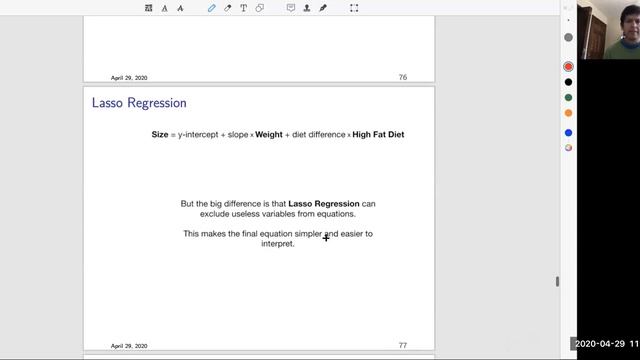Screen dimensions: 640x360
Task: Select the stamp tool
Action: point(307,8)
